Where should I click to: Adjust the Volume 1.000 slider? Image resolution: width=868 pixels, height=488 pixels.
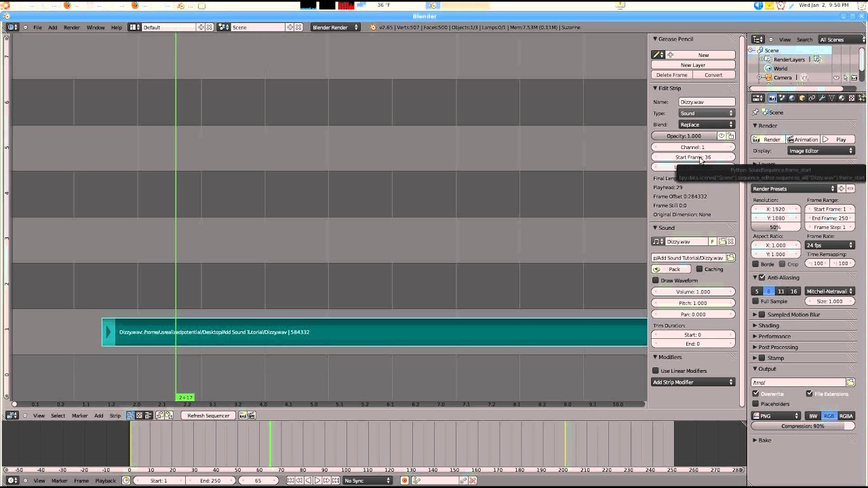693,292
